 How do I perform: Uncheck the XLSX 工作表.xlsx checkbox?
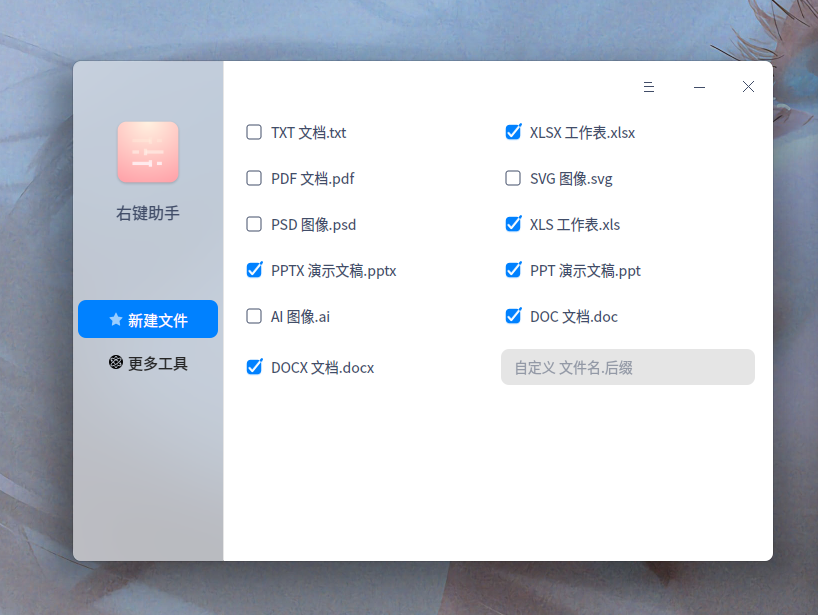click(513, 132)
